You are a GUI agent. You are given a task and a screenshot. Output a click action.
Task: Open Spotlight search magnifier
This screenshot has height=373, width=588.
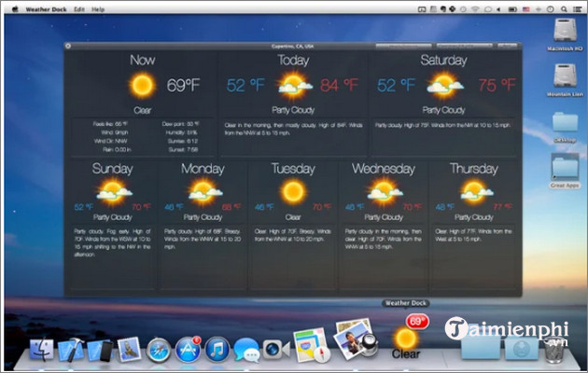point(564,9)
